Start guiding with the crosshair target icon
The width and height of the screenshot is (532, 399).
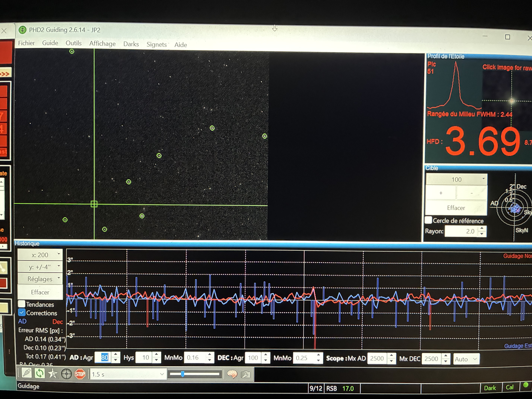coord(66,374)
